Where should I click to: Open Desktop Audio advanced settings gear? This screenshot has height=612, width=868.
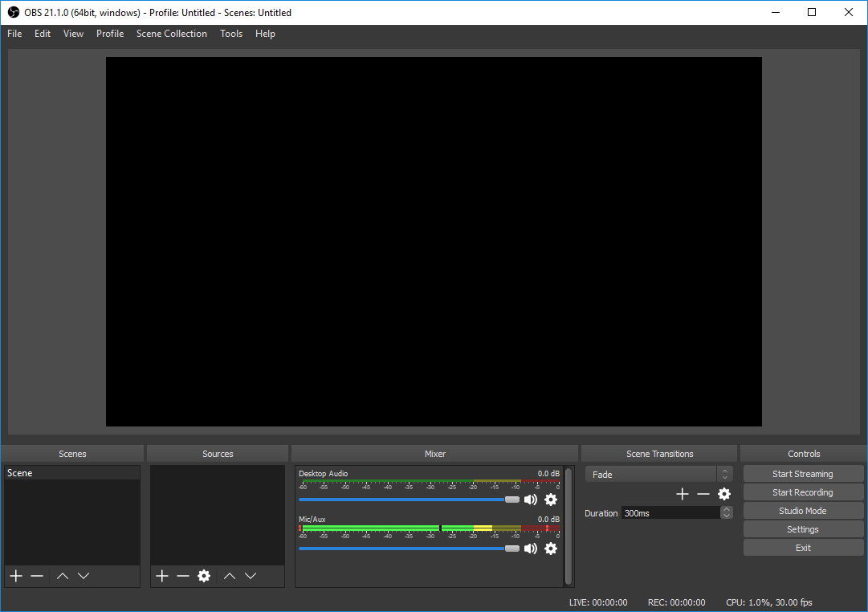(551, 500)
